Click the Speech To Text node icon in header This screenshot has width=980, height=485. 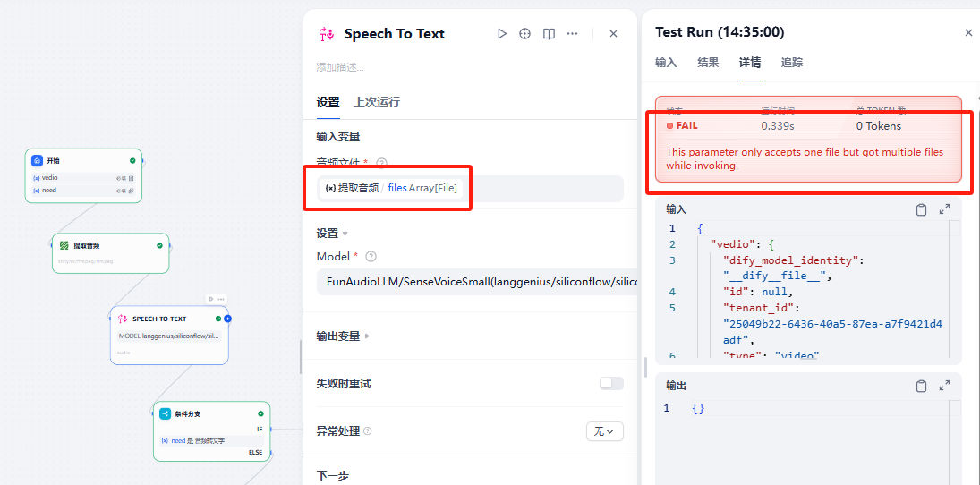click(327, 34)
